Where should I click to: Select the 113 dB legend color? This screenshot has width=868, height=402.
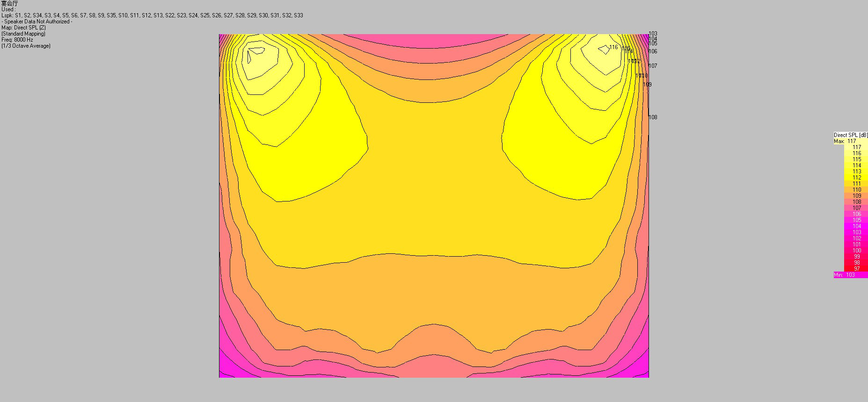856,172
